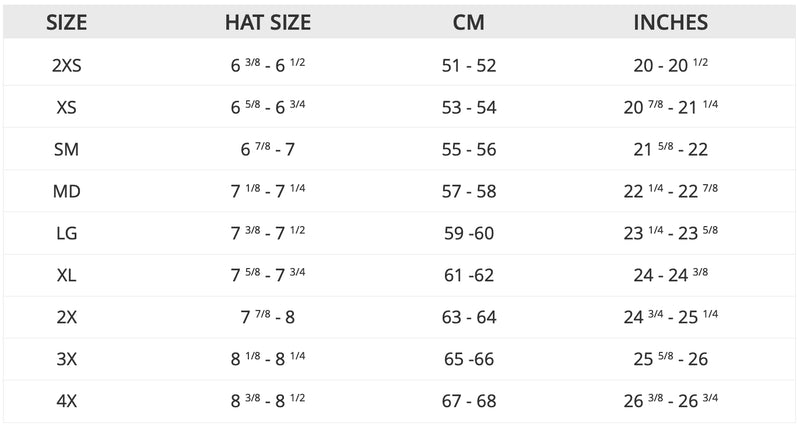Click the INCHES column header
Image resolution: width=800 pixels, height=427 pixels.
tap(670, 22)
